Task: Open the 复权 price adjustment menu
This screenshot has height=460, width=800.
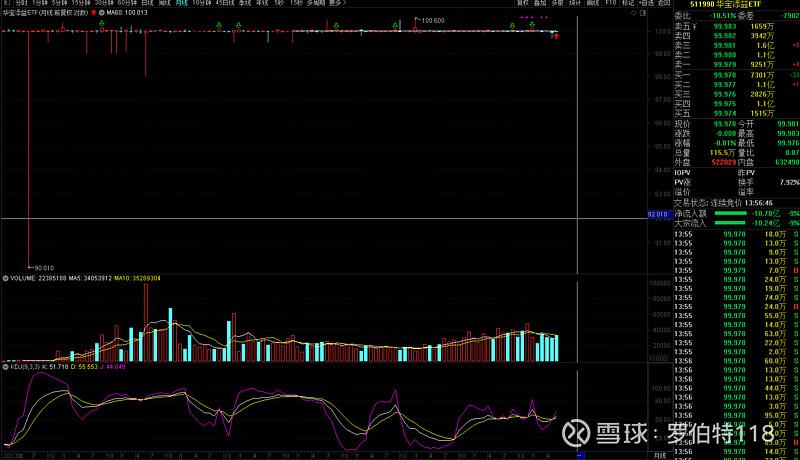Action: (522, 4)
